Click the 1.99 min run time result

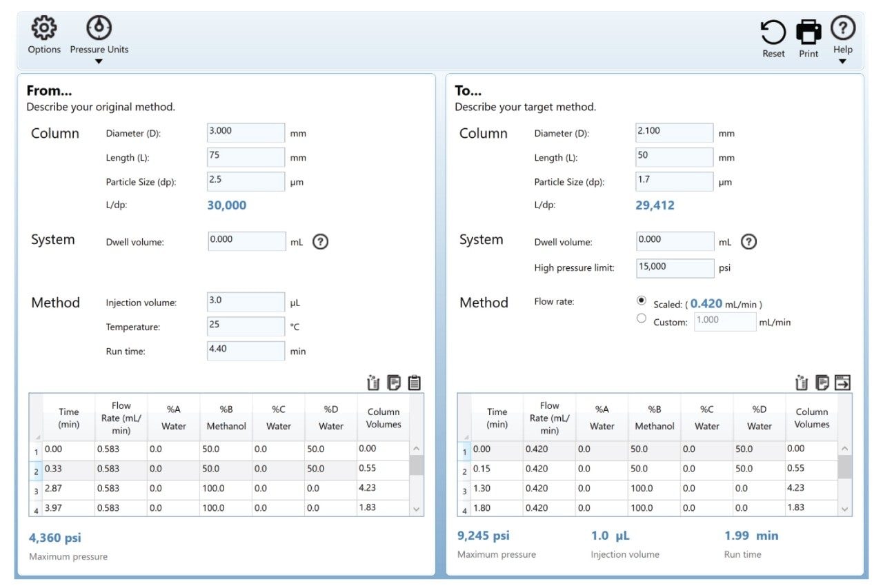tap(751, 536)
